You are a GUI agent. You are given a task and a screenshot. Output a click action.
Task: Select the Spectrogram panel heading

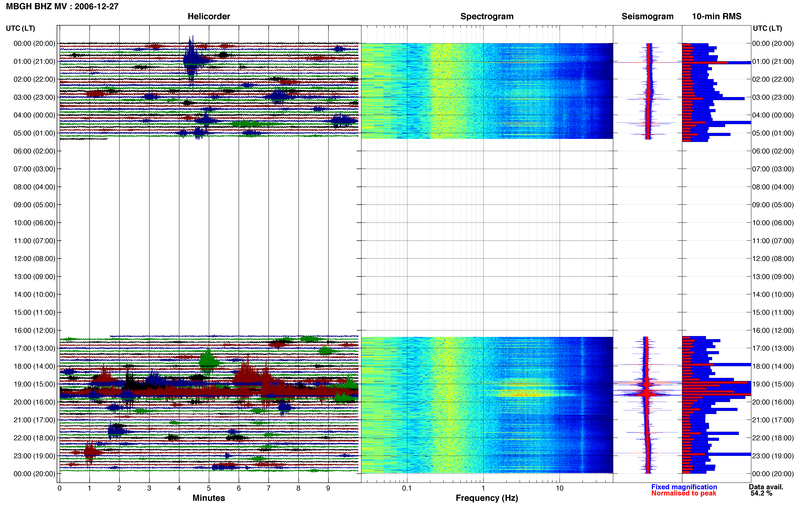[x=487, y=16]
